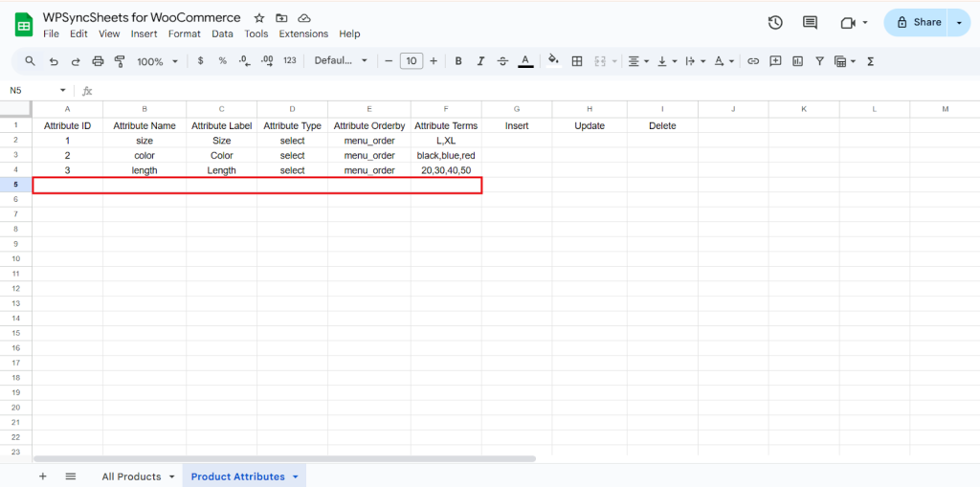The height and width of the screenshot is (487, 980).
Task: Open the Name box dropdown arrow
Action: point(62,91)
